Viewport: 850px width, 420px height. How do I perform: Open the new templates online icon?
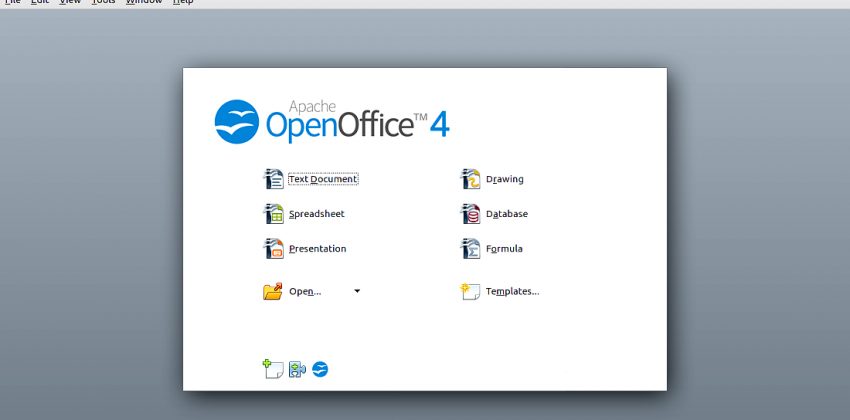273,369
